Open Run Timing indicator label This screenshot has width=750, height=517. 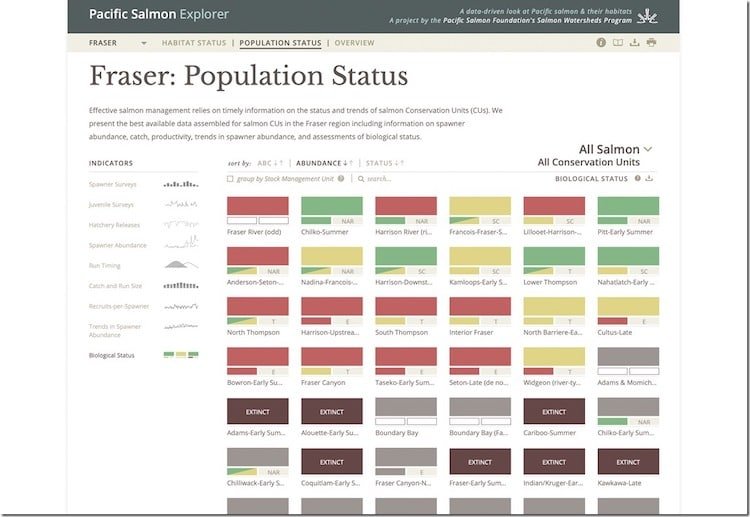click(104, 265)
